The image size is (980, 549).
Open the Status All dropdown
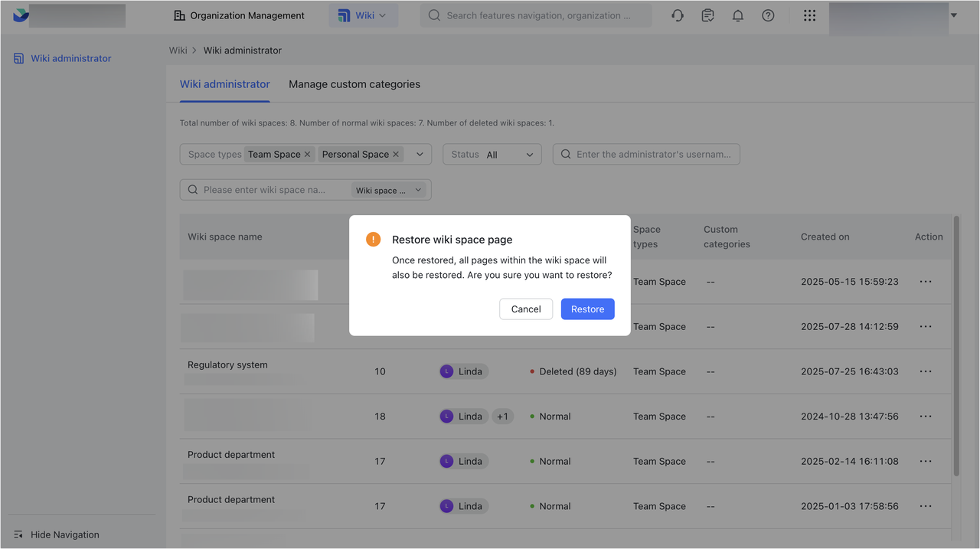492,154
